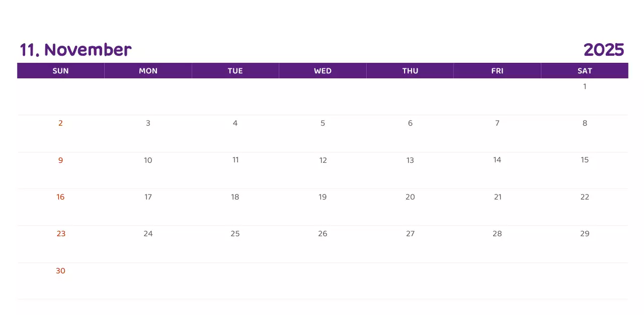644x315 pixels.
Task: Click date 11 in Tuesday column
Action: [235, 160]
